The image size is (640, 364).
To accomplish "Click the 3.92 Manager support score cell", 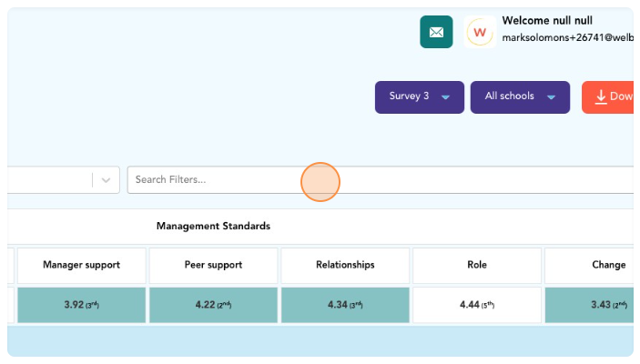I will [x=81, y=305].
